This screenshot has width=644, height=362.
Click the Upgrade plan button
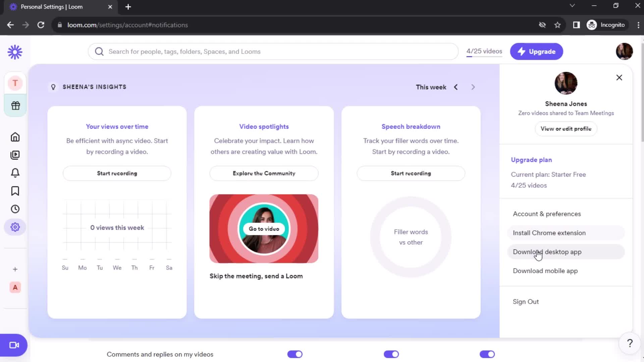[531, 160]
